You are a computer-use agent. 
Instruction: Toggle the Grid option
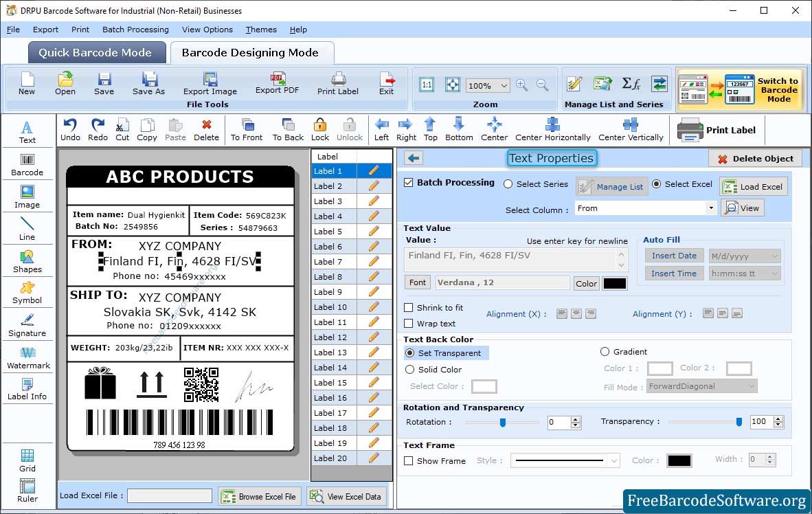coord(27,460)
